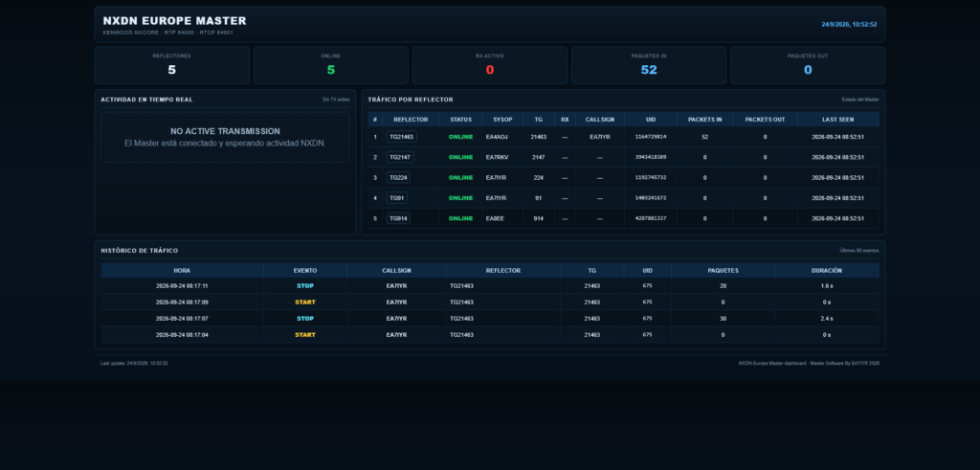Click the Duración column header in history

click(827, 271)
